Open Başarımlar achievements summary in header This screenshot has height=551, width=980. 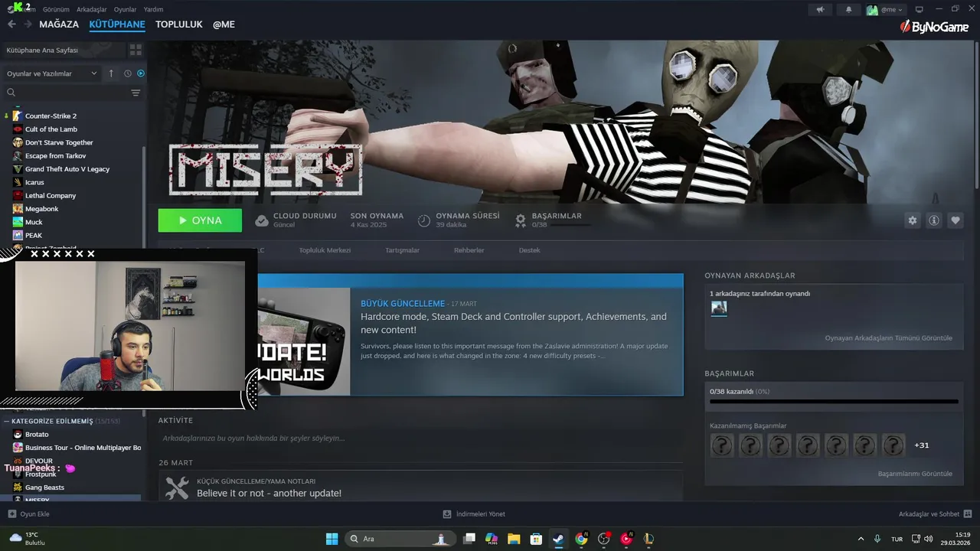tap(554, 220)
